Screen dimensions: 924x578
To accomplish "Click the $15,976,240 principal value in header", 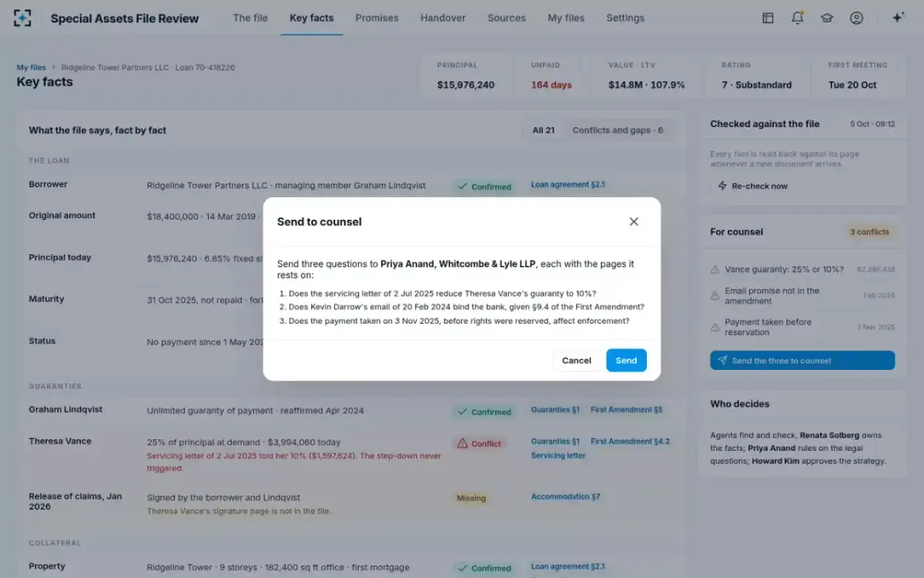I will (x=466, y=85).
